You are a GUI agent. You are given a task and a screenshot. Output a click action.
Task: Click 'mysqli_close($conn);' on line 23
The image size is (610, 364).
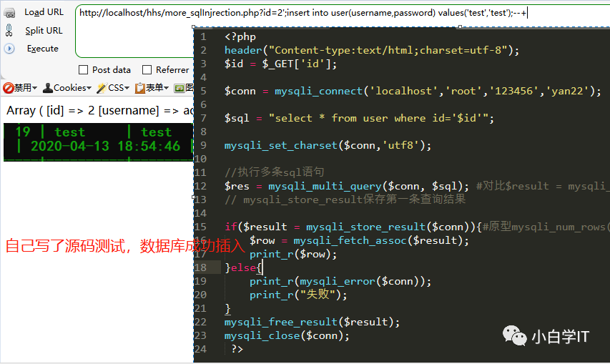pyautogui.click(x=287, y=335)
